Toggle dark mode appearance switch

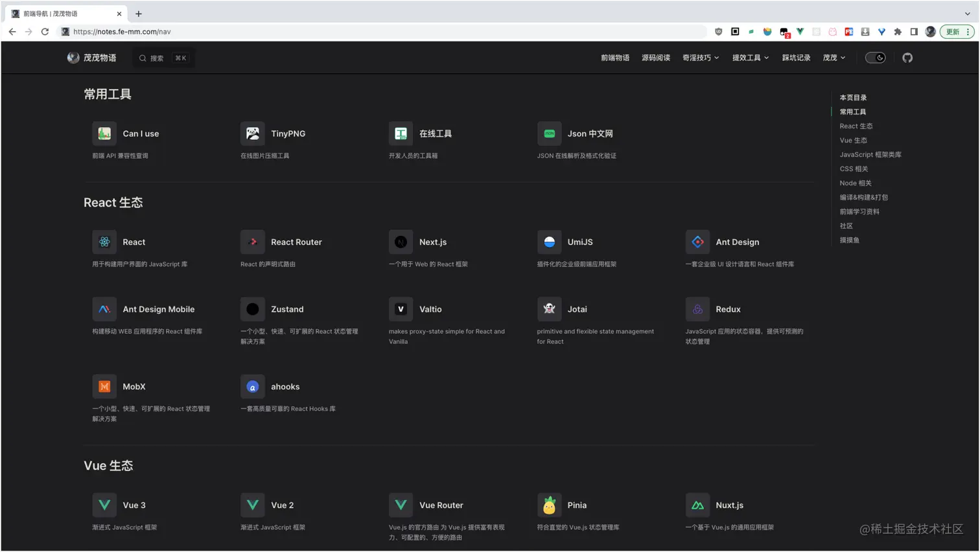876,58
